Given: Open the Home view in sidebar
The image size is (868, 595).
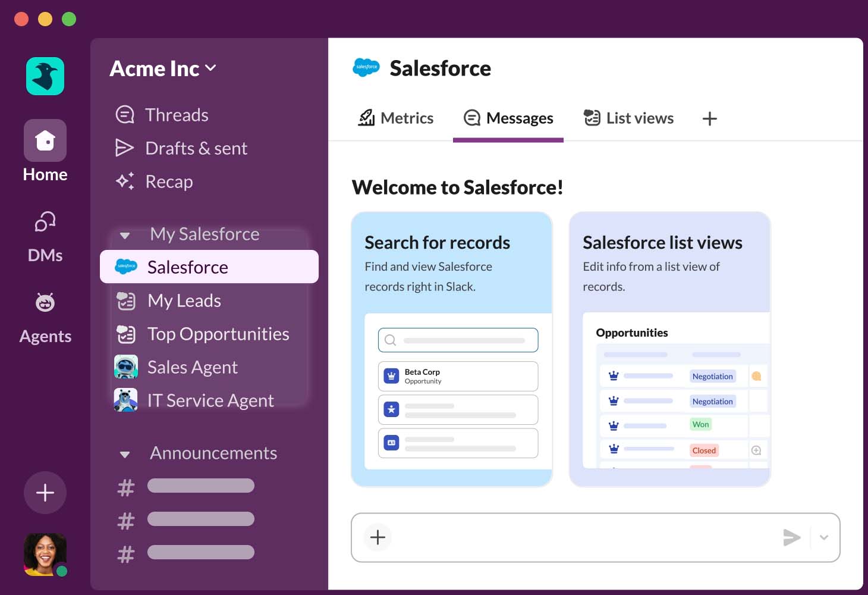Looking at the screenshot, I should click(x=45, y=141).
